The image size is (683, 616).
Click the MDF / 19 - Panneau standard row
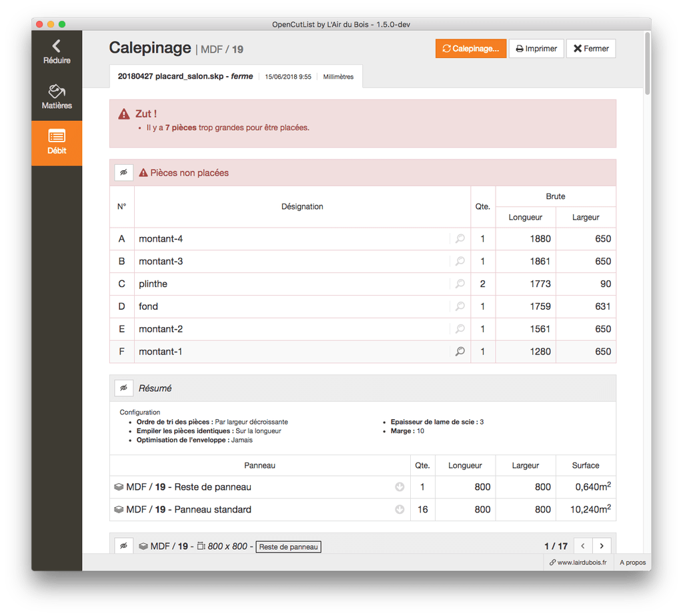362,509
